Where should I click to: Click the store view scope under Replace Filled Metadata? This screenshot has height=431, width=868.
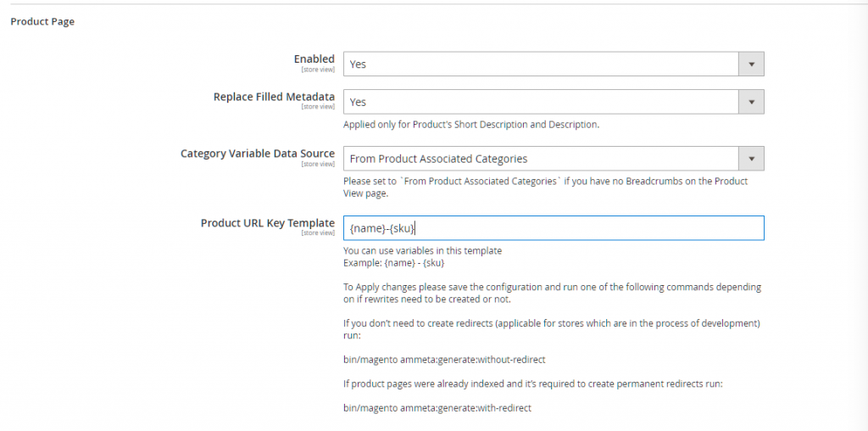click(x=318, y=108)
